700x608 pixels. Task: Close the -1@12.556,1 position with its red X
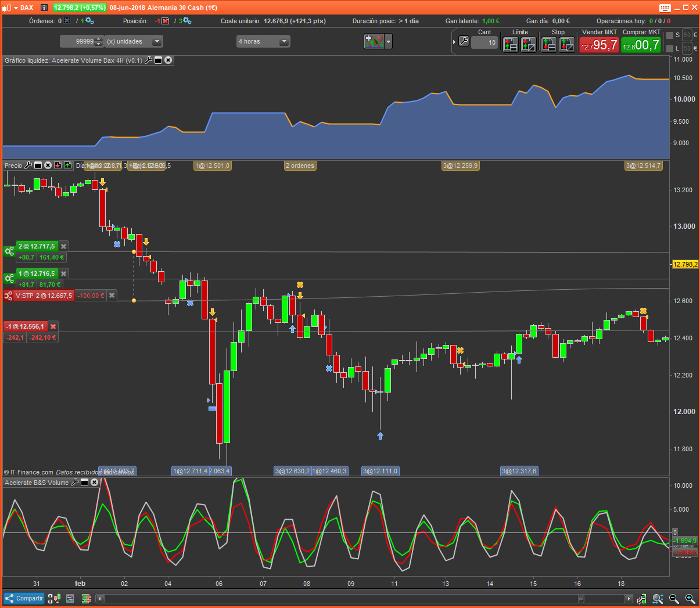[x=53, y=326]
